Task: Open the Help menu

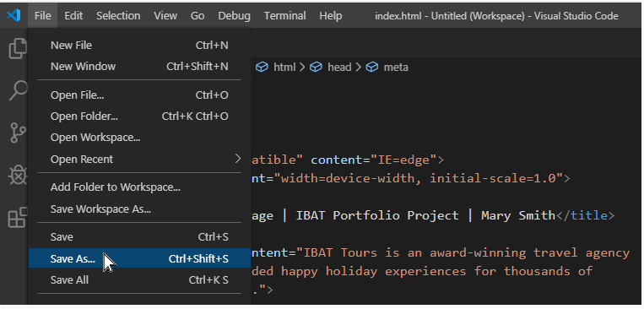Action: [x=331, y=15]
